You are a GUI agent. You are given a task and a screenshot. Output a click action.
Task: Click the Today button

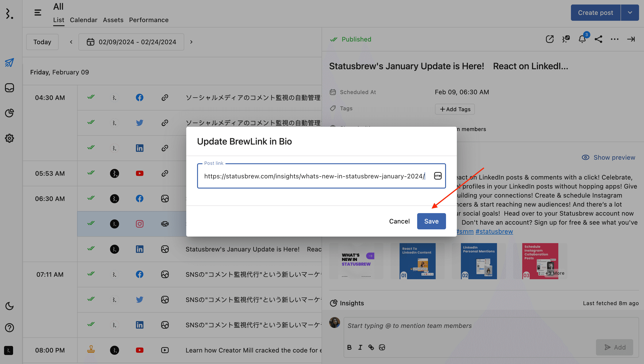(x=42, y=42)
